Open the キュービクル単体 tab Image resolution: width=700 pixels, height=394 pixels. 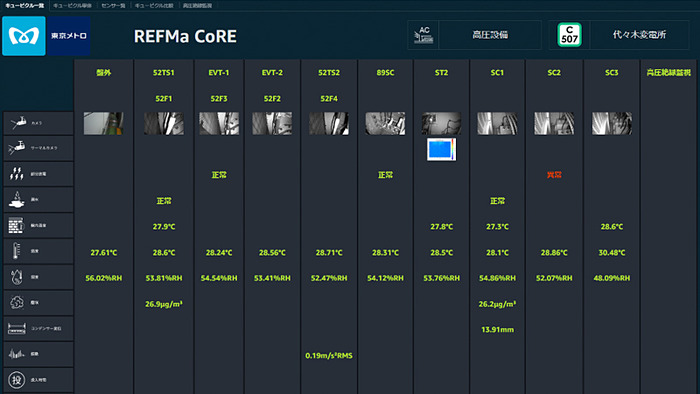[x=72, y=5]
